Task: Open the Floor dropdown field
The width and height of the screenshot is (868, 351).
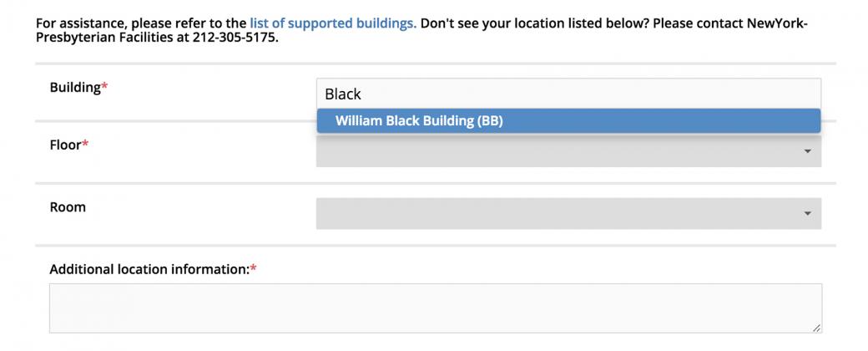Action: [568, 153]
